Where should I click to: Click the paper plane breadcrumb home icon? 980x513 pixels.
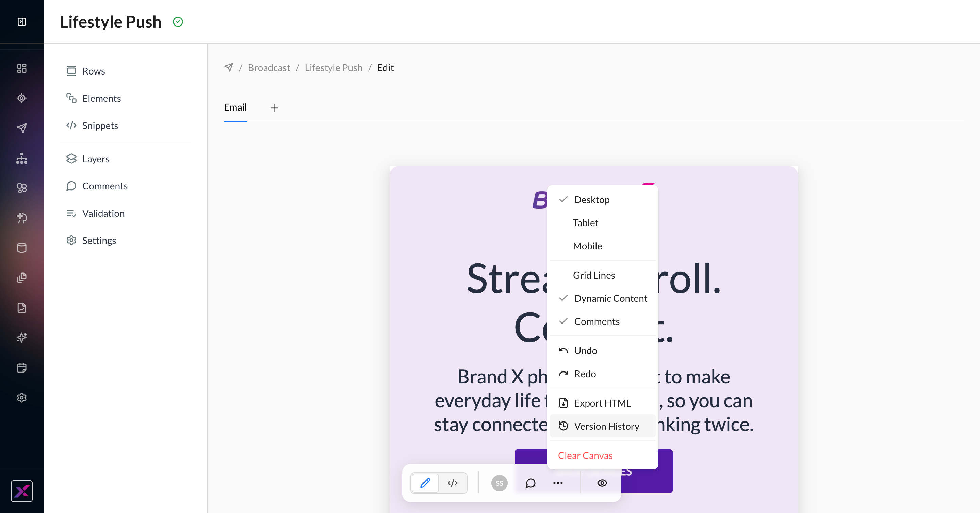(229, 67)
